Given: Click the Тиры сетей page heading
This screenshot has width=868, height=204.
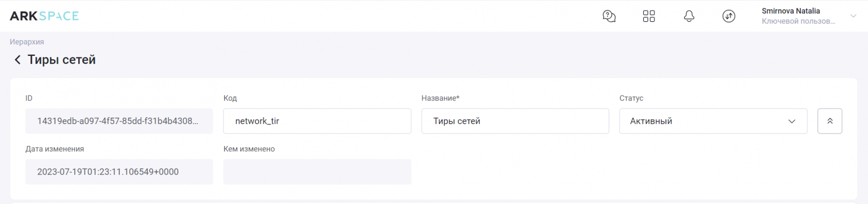Looking at the screenshot, I should click(x=62, y=60).
